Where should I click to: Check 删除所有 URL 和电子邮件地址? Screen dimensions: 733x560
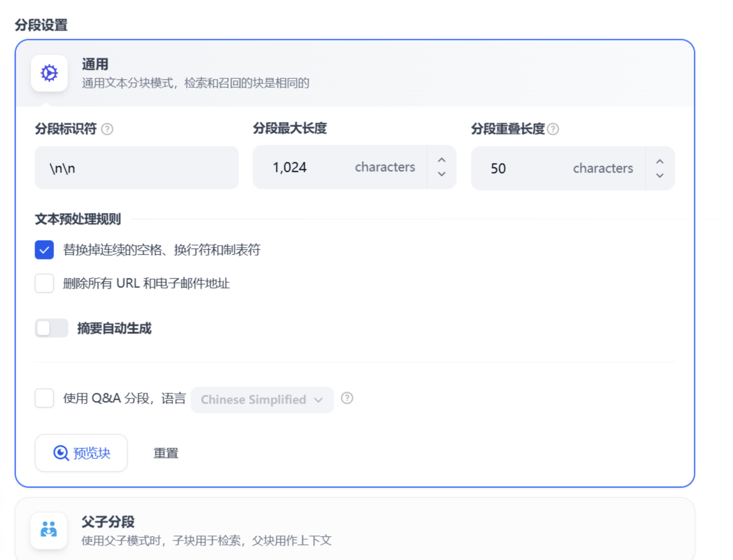click(x=44, y=283)
